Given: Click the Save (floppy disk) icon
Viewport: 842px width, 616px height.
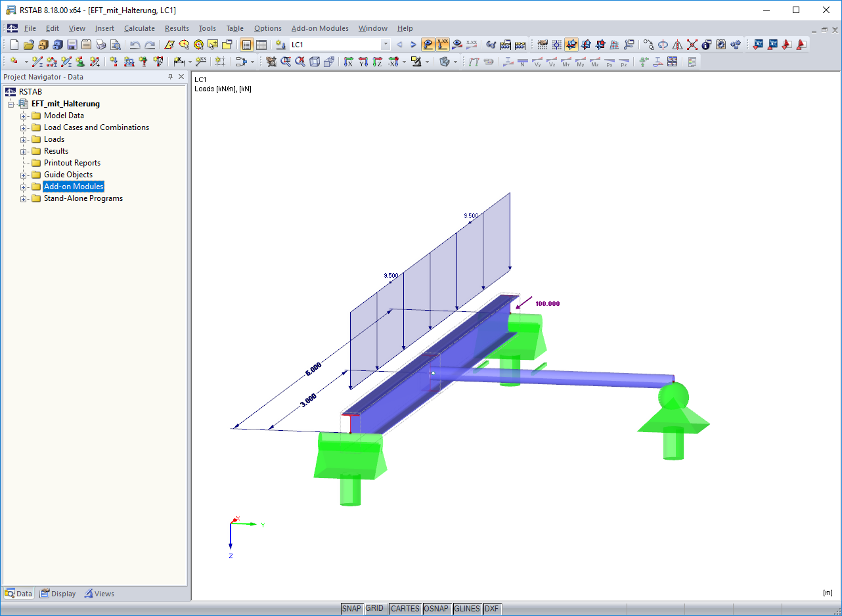Looking at the screenshot, I should (x=72, y=45).
